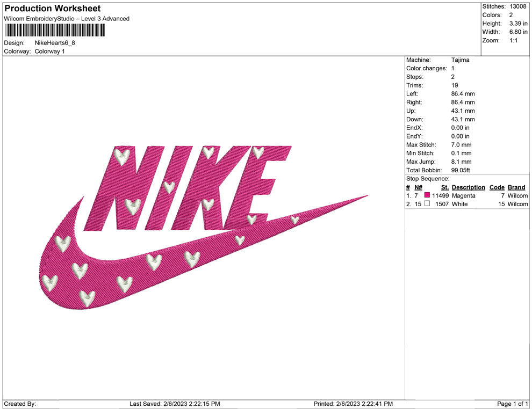Click the Height value '3.39 in'
Image resolution: width=532 pixels, height=409 pixels.
[519, 24]
